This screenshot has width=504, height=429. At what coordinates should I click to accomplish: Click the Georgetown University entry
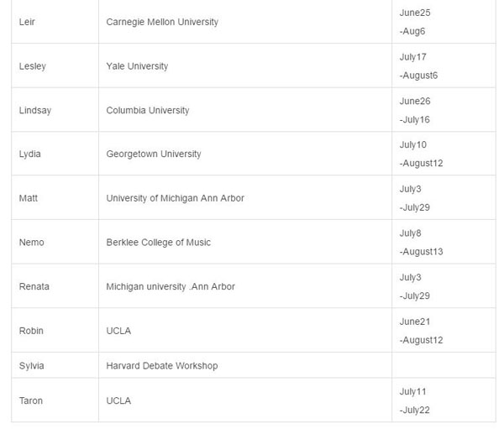154,154
